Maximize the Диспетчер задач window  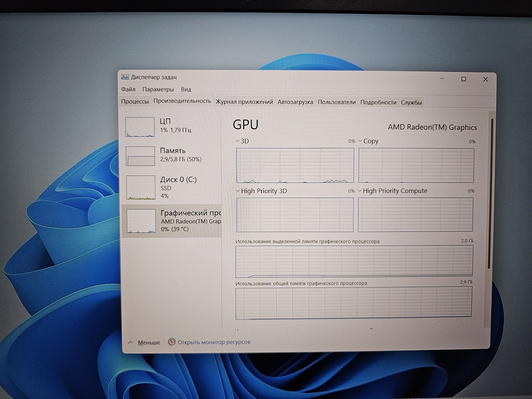pyautogui.click(x=464, y=79)
